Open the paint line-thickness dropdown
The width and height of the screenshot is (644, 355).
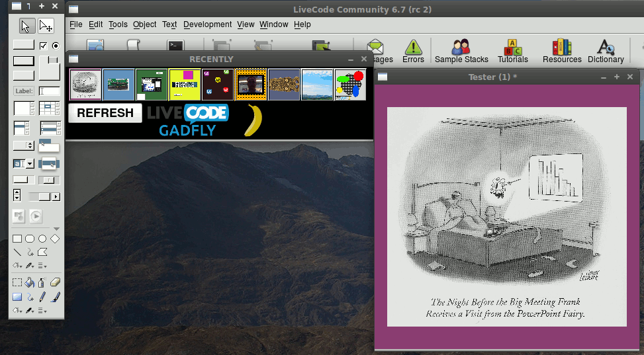coord(42,310)
